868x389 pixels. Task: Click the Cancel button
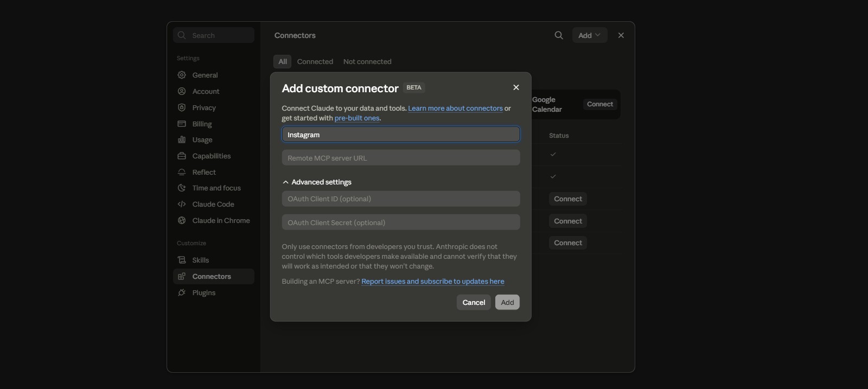474,302
